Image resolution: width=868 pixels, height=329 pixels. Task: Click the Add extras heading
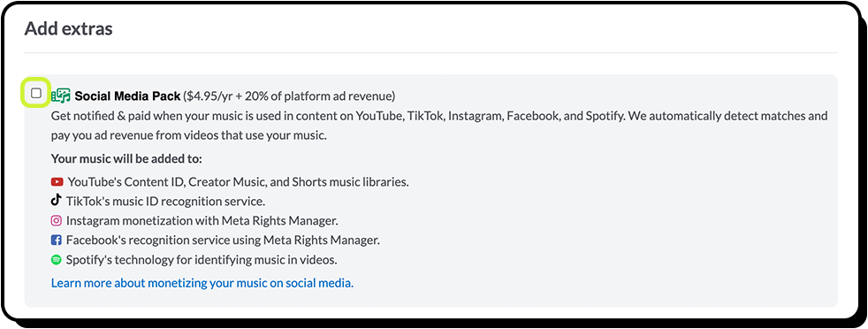69,28
